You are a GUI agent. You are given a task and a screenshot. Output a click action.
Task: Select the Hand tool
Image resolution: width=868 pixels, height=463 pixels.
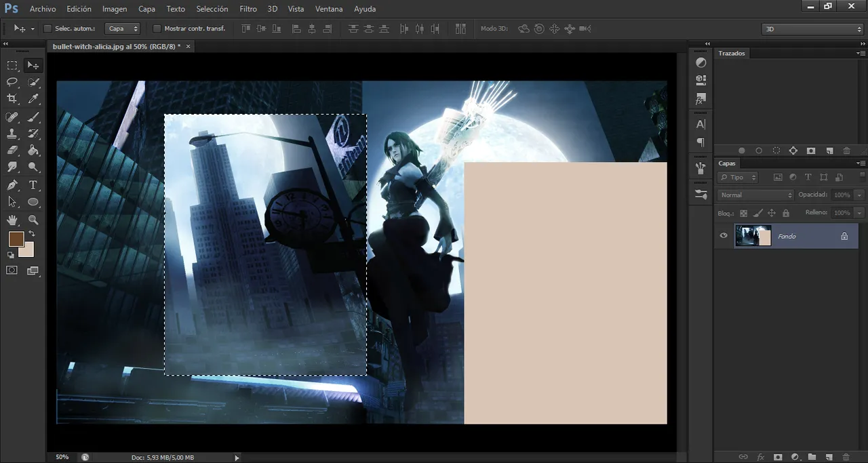pos(12,220)
